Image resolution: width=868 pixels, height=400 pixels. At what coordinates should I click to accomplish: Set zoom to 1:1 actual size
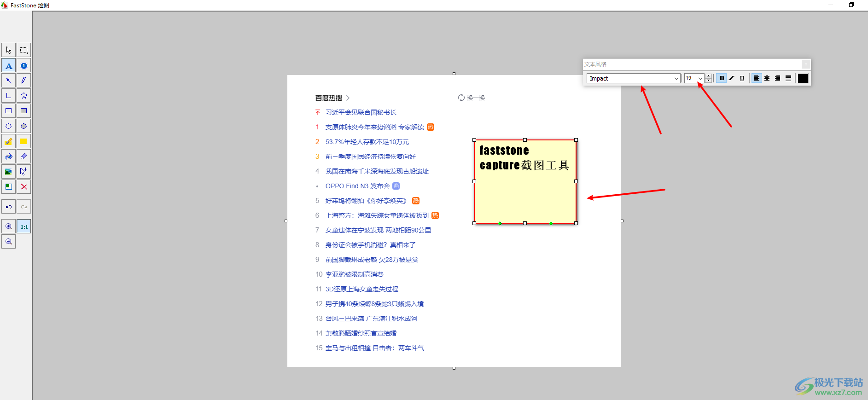pos(24,226)
